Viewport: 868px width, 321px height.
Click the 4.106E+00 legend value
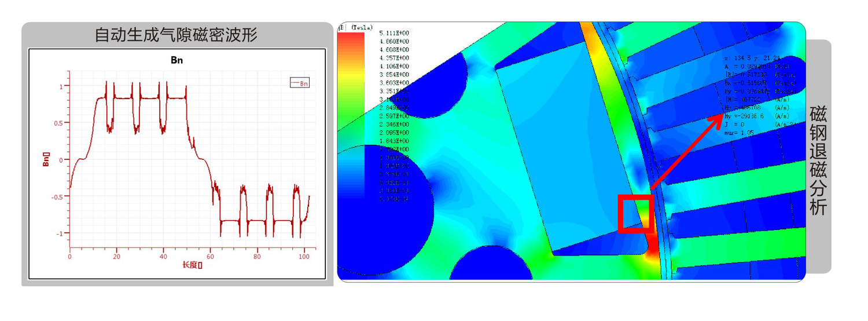(x=393, y=66)
